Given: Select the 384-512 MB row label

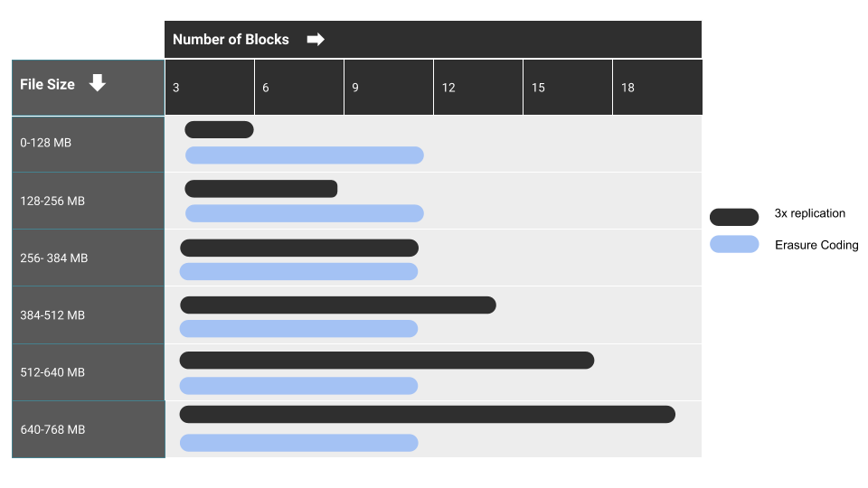Looking at the screenshot, I should point(52,315).
